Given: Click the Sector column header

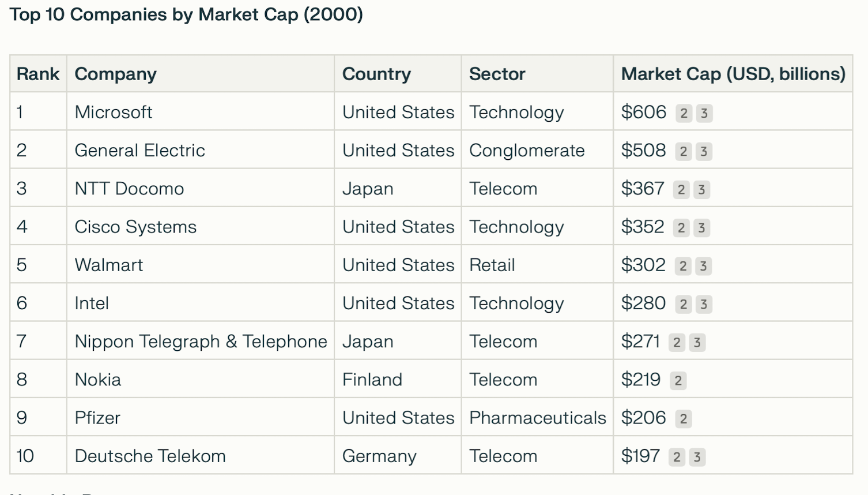Looking at the screenshot, I should pyautogui.click(x=497, y=74).
